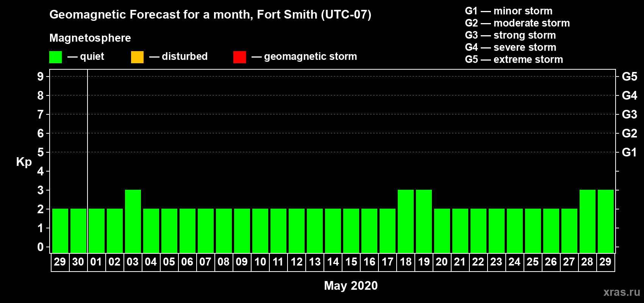Screen dimensions: 644x303
Task: Click the 'disturbed' legend label
Action: coord(184,56)
